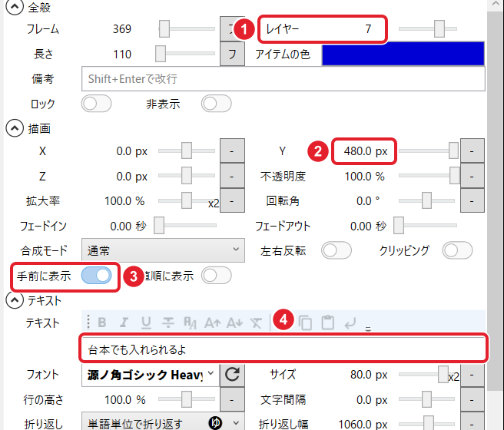Click the フェードイン slider handle
Image resolution: width=504 pixels, height=430 pixels.
159,226
